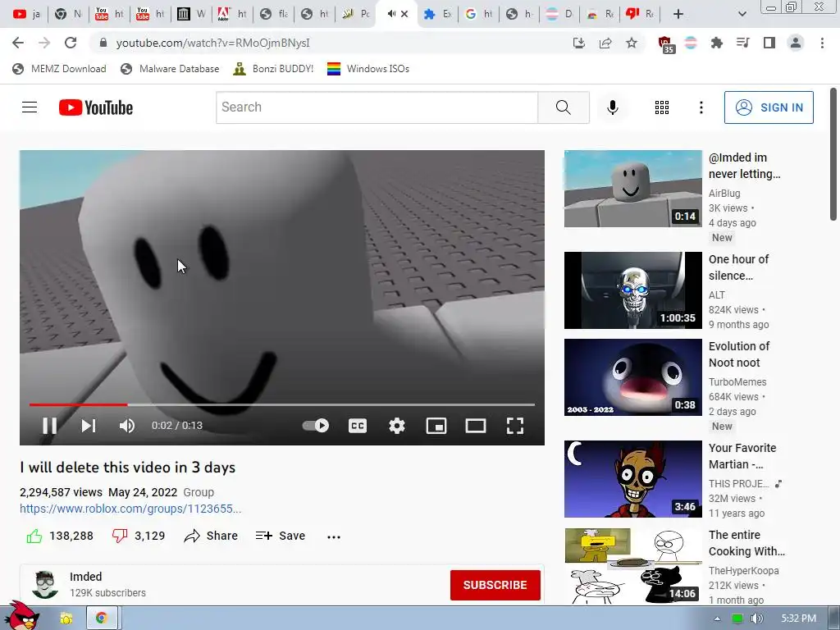Open the Bonzi BUDDY! bookmark
Image resolution: width=840 pixels, height=630 pixels.
click(273, 69)
